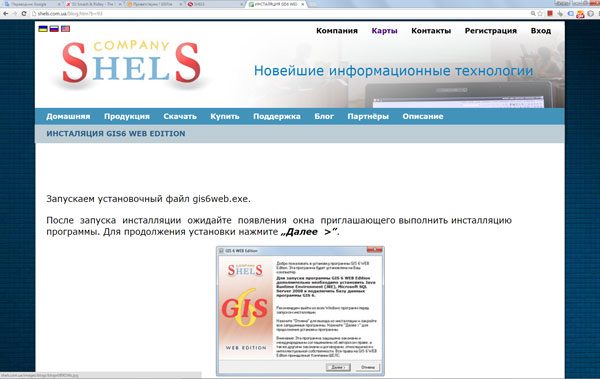Select the Russian flag language icon
The width and height of the screenshot is (600, 379).
pos(54,29)
